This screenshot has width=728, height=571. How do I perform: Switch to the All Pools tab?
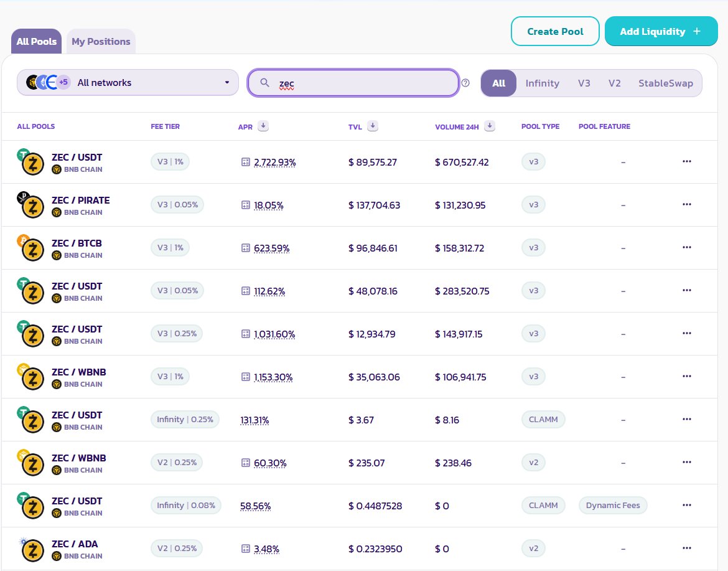[x=36, y=41]
